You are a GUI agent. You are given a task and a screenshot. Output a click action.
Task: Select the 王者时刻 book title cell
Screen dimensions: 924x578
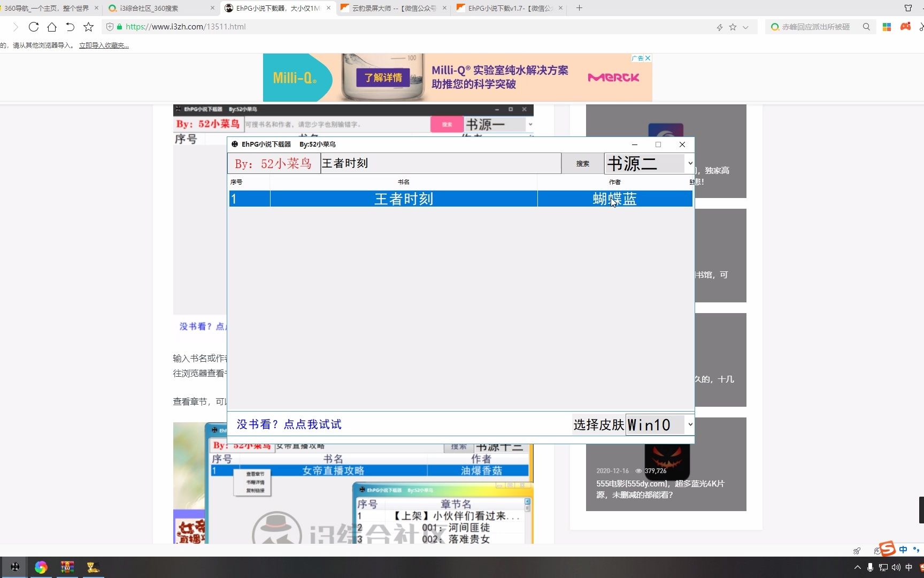click(404, 199)
